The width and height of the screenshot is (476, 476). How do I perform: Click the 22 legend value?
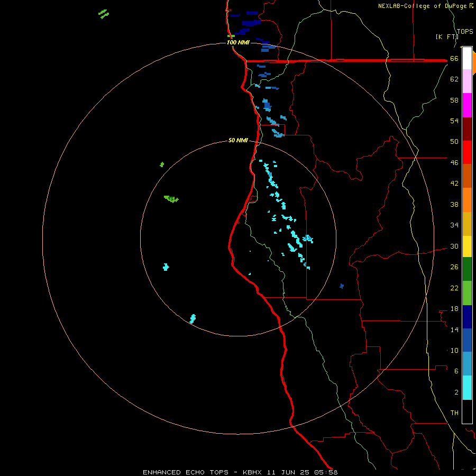(x=454, y=288)
